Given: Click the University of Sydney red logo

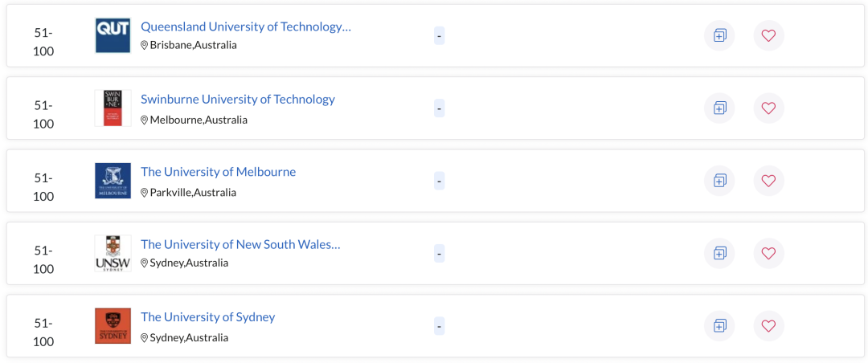Looking at the screenshot, I should click(x=113, y=326).
